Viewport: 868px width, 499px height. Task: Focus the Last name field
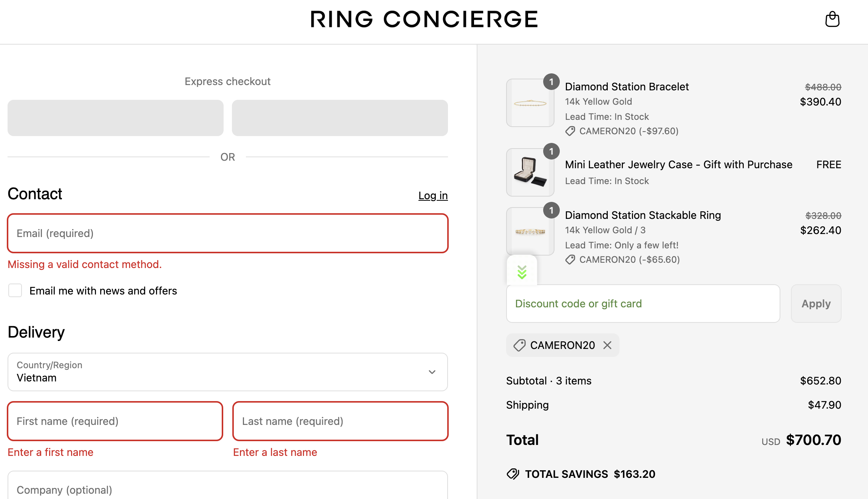pos(340,421)
